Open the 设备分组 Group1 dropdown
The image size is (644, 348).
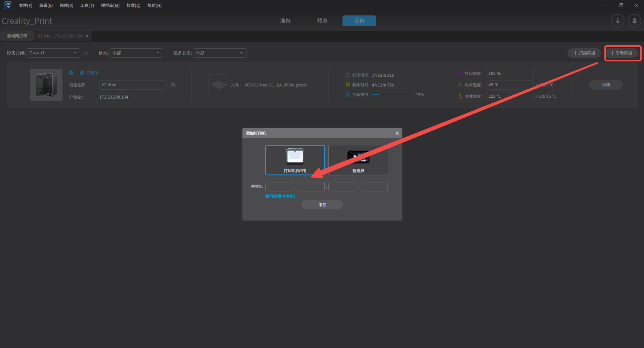pyautogui.click(x=53, y=53)
